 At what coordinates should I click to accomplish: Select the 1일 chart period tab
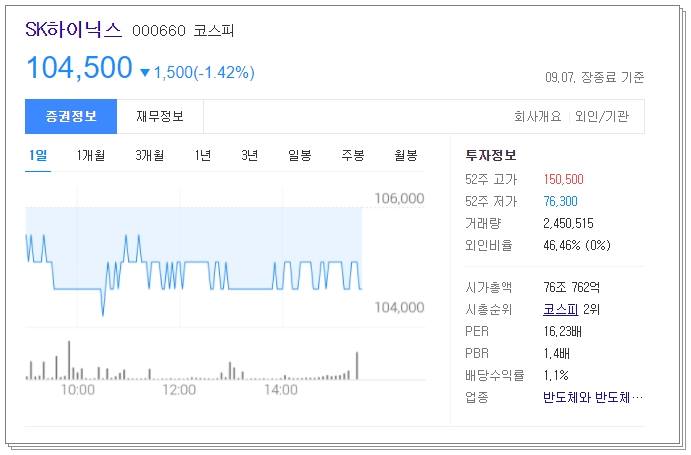[x=38, y=155]
